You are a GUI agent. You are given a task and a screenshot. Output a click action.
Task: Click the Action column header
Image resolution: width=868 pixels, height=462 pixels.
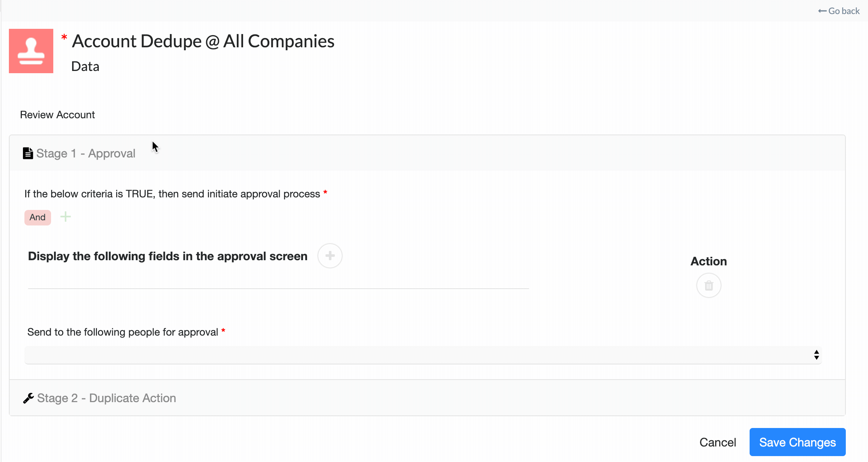pos(709,261)
